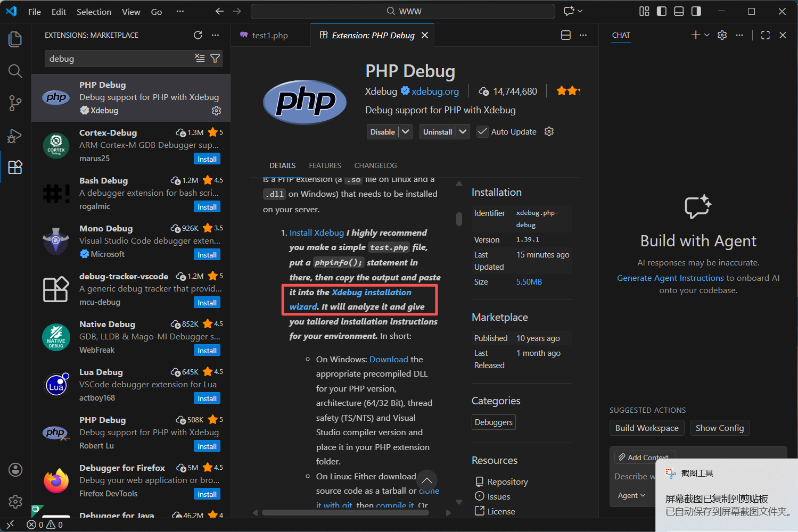This screenshot has height=532, width=798.
Task: Select the Extensions view icon
Action: (x=15, y=167)
